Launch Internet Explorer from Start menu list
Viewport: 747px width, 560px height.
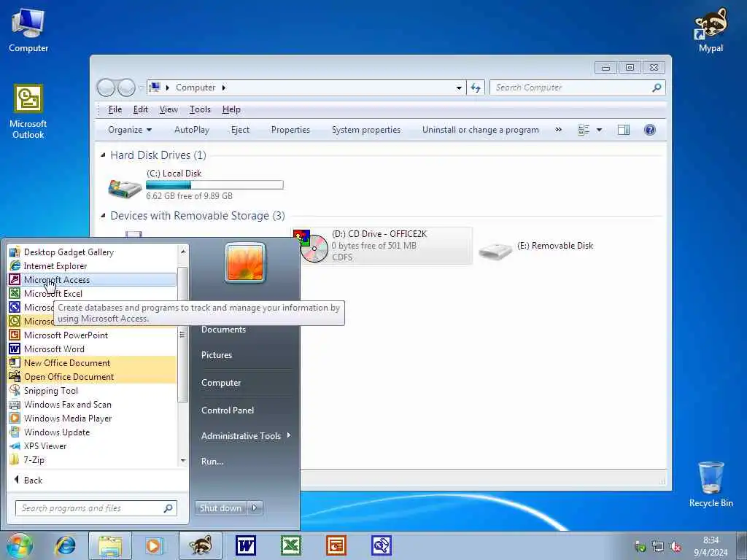[92, 265]
